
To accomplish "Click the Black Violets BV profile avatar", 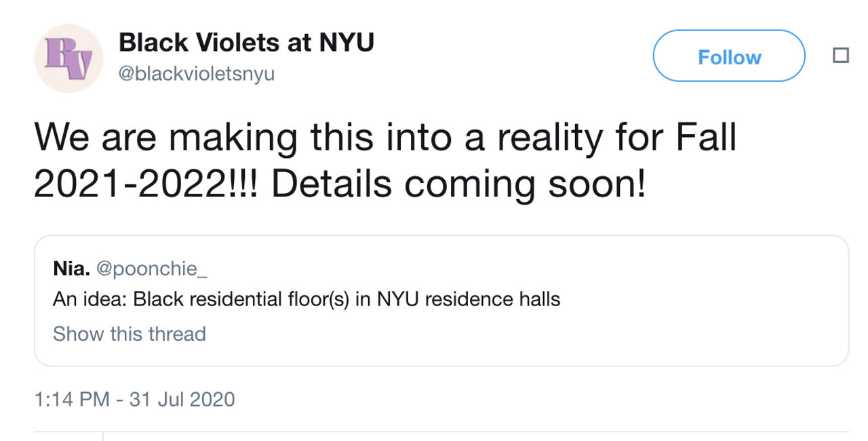I will coord(68,58).
